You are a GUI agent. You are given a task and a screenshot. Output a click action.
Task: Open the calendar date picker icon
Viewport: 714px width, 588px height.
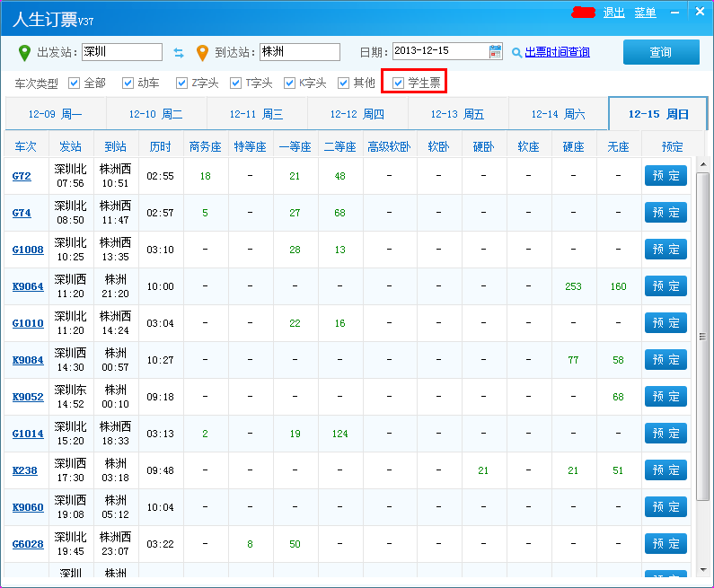(496, 52)
